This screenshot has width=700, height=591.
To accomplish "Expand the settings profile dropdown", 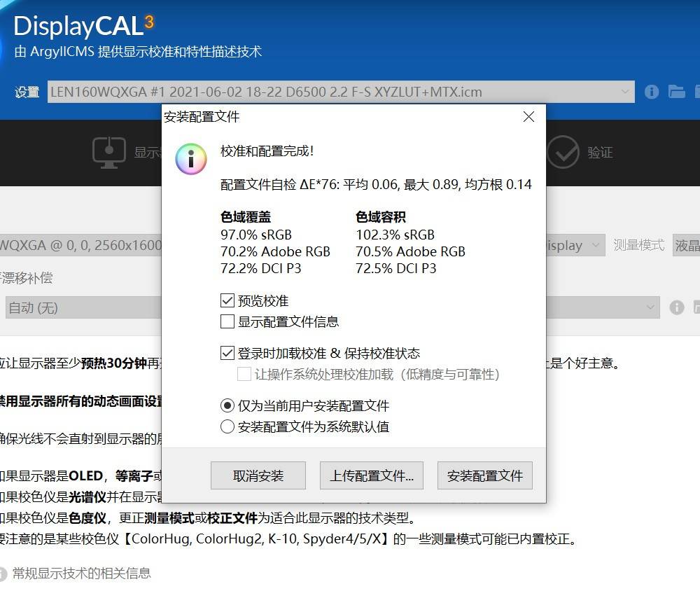I will (x=625, y=92).
